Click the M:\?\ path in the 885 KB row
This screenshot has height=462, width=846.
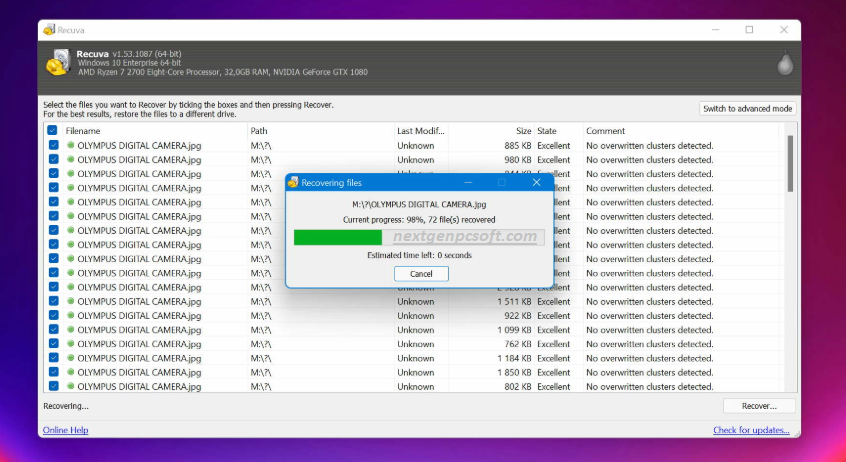point(261,146)
